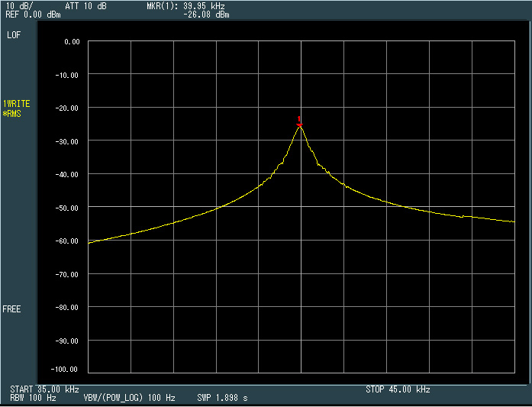Click the 0.00 label on the vertical axis

(x=73, y=42)
